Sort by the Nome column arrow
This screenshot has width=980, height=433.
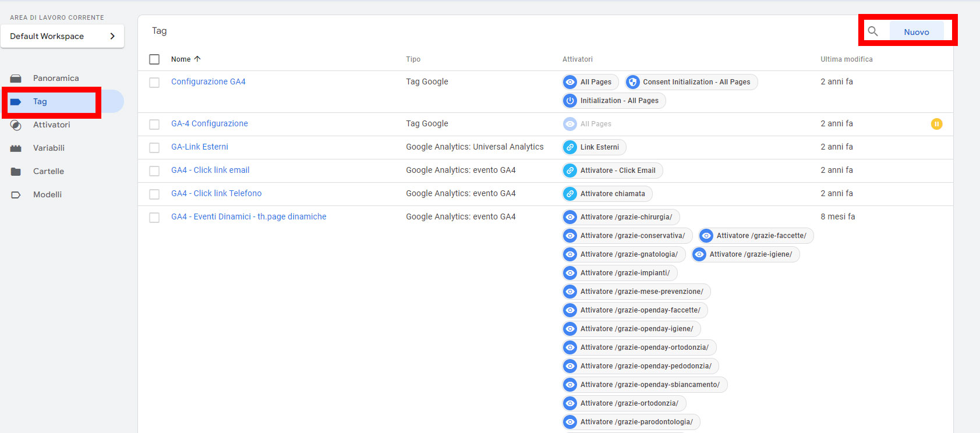197,59
